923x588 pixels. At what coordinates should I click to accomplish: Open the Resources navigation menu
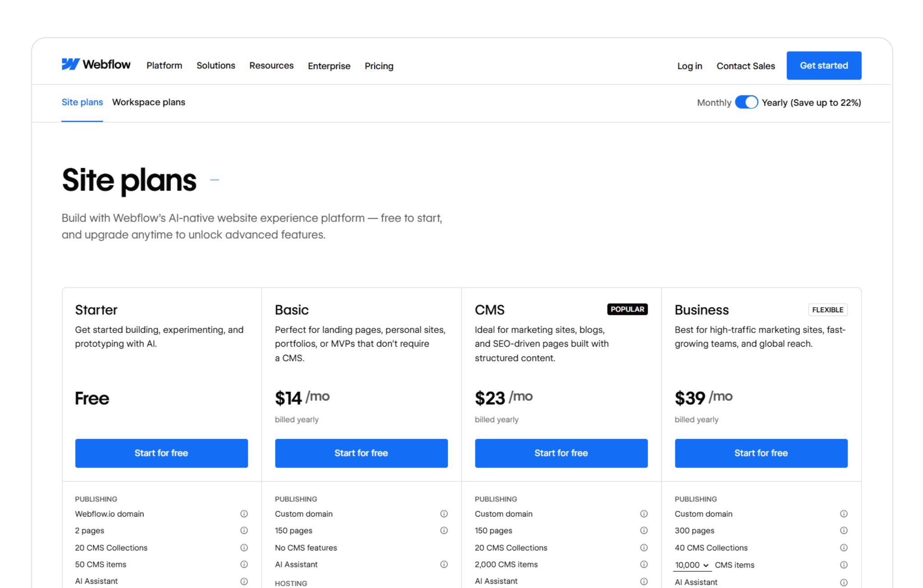271,66
